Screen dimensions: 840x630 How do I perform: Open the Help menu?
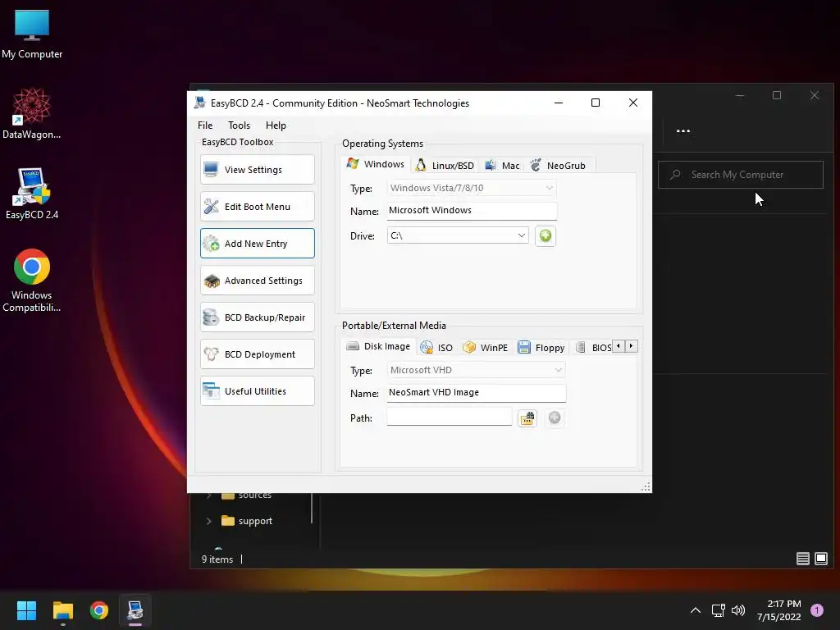coord(276,126)
